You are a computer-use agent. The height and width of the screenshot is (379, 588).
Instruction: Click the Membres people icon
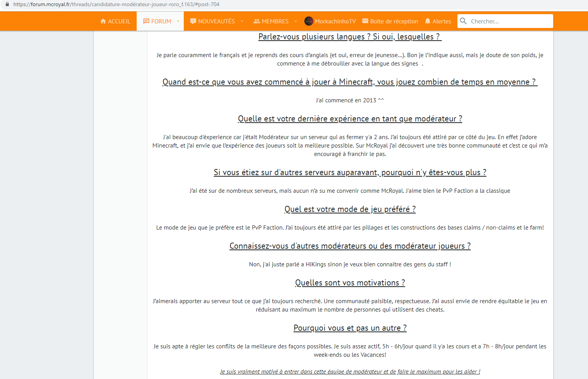pos(257,21)
